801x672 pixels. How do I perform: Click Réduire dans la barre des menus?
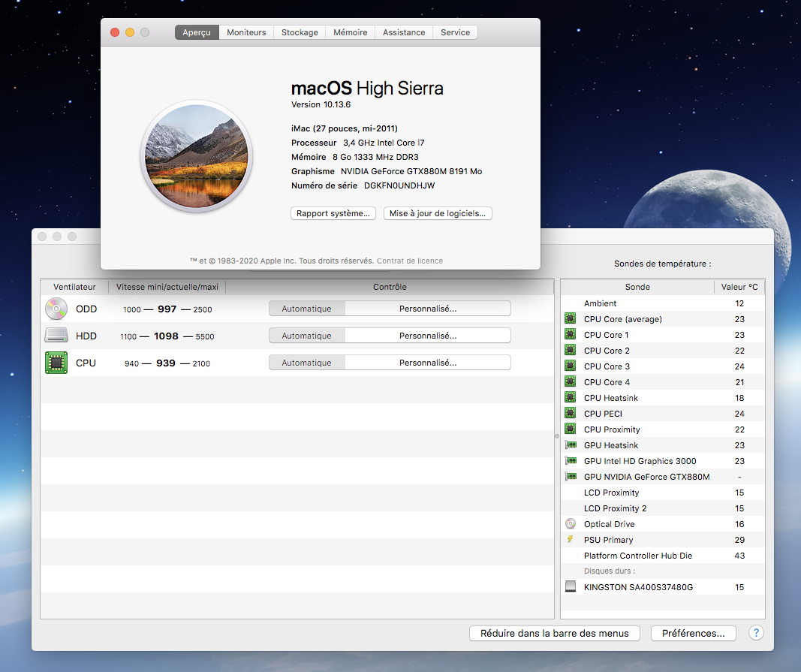[x=554, y=633]
